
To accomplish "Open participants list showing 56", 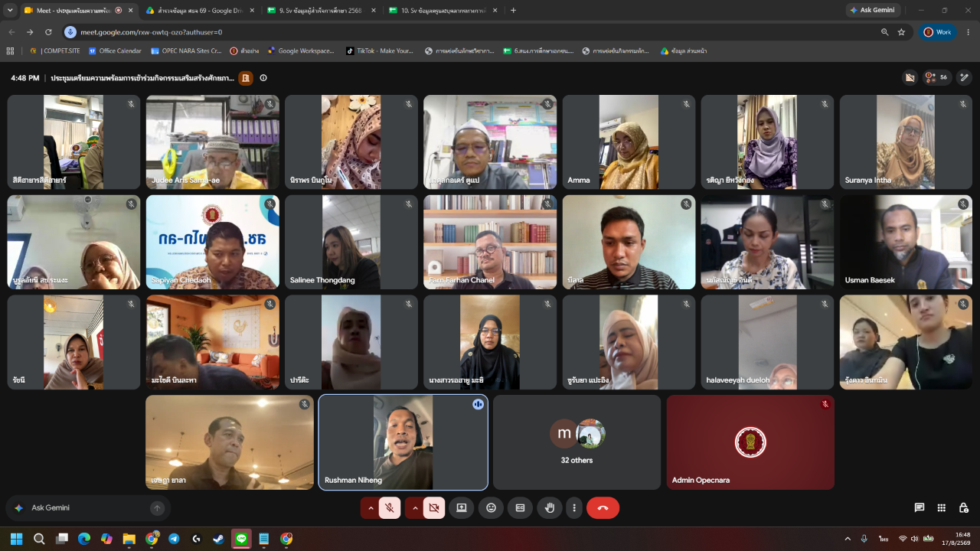I will pos(936,77).
